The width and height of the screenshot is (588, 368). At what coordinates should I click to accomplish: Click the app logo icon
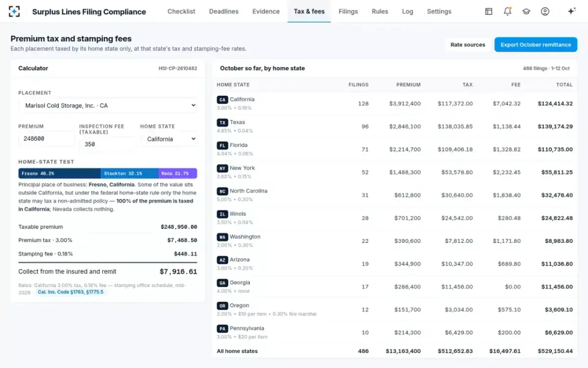(15, 11)
